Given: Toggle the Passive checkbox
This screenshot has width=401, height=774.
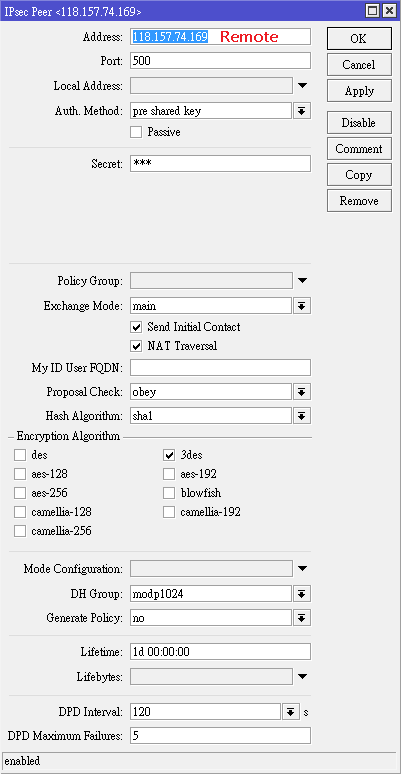Looking at the screenshot, I should (x=136, y=132).
